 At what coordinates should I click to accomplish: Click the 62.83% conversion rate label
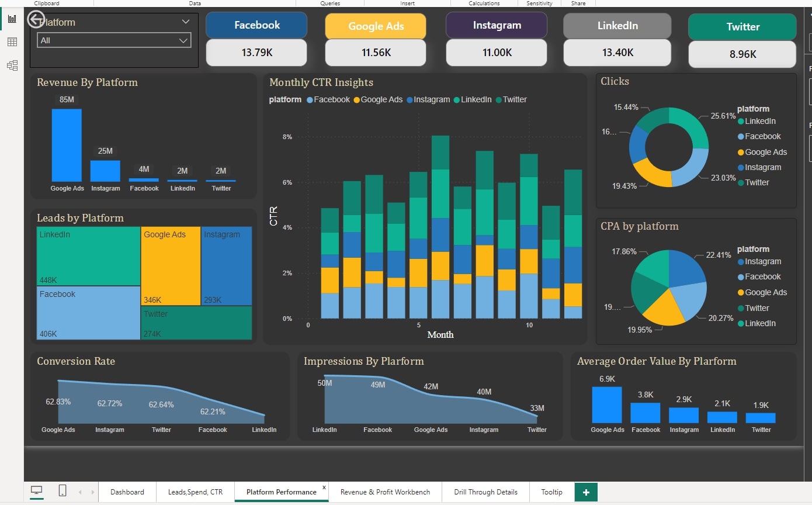[58, 402]
